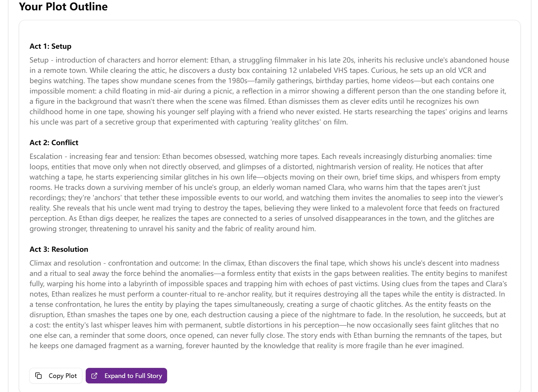Click the Act 2: Conflict heading
This screenshot has height=392, width=538.
(54, 143)
